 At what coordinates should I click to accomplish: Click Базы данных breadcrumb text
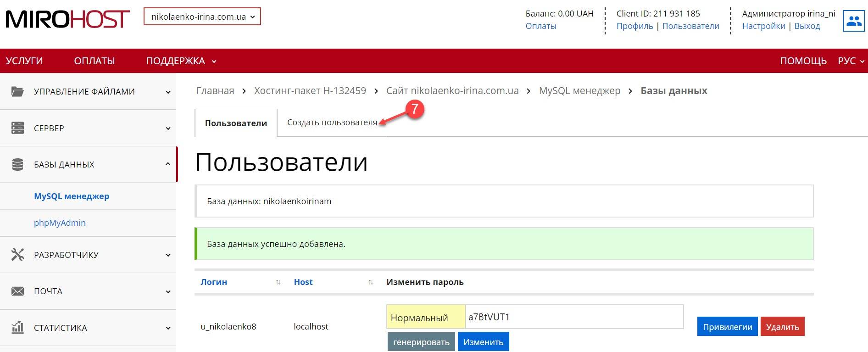pyautogui.click(x=673, y=91)
